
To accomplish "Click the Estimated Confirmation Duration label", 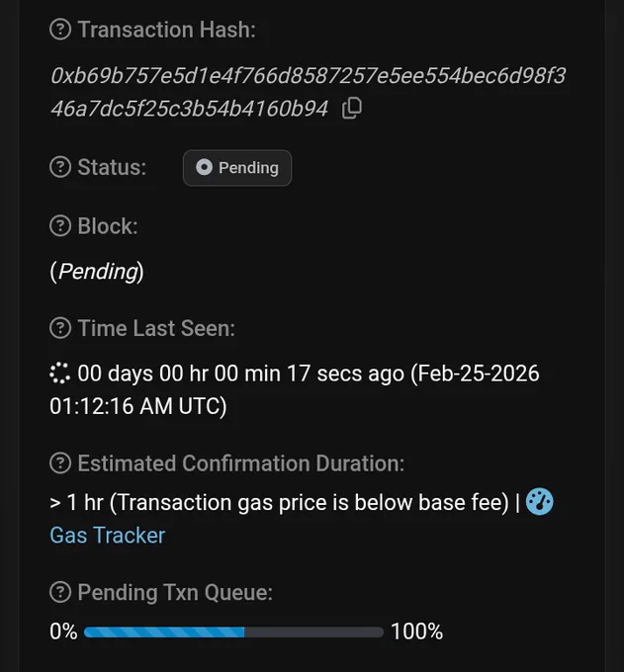I will pos(241,463).
